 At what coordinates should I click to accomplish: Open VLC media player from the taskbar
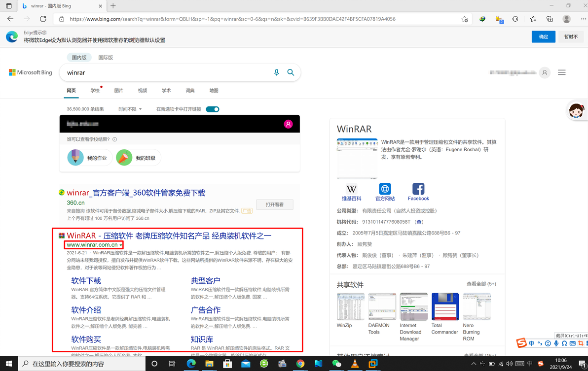(355, 364)
